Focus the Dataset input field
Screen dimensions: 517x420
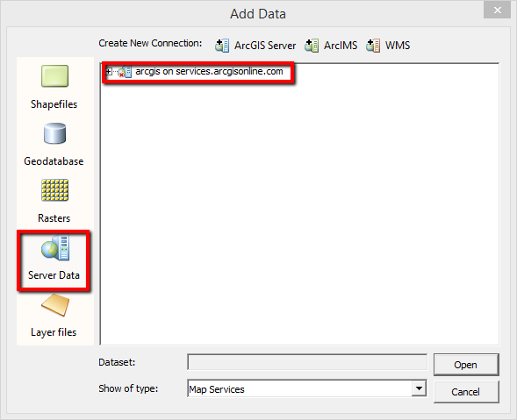307,362
